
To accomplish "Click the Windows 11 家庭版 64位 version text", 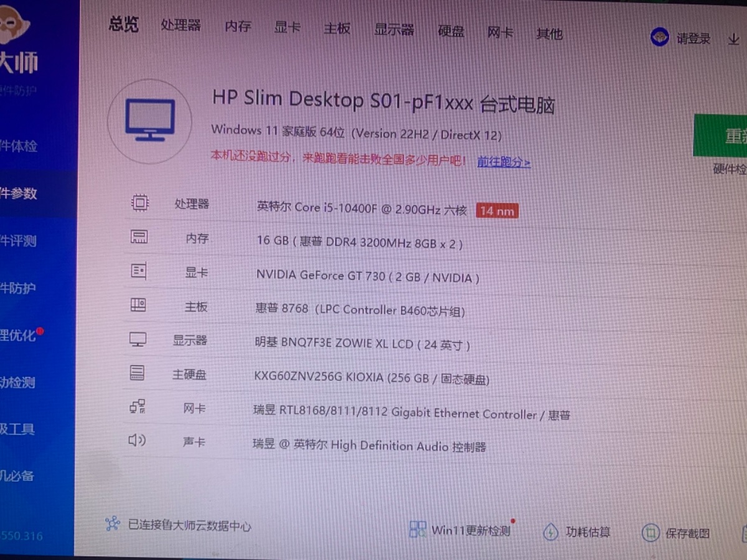I will [x=357, y=132].
